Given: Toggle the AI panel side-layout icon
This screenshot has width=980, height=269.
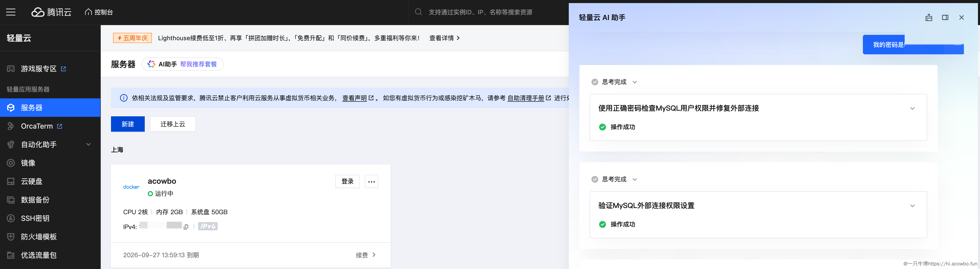Looking at the screenshot, I should pyautogui.click(x=945, y=17).
